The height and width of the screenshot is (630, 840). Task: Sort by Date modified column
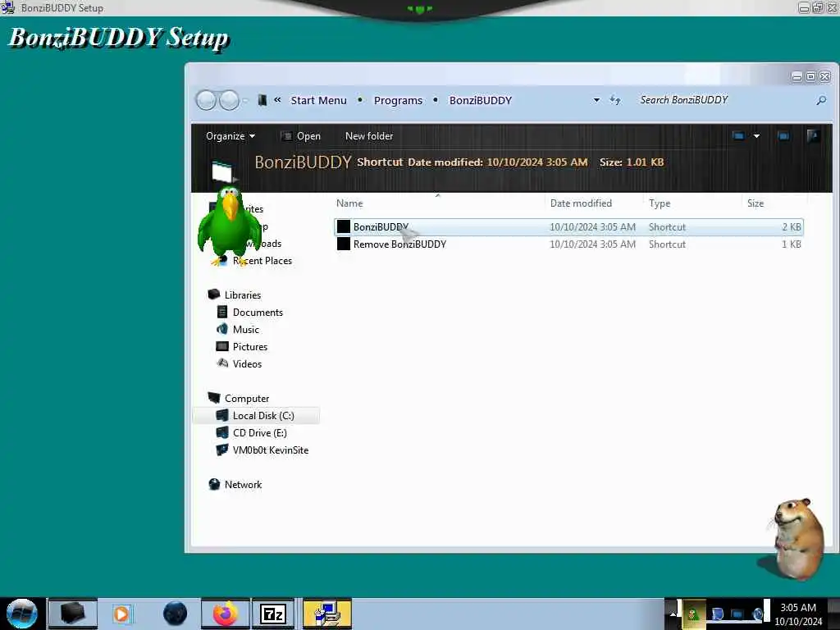coord(581,203)
